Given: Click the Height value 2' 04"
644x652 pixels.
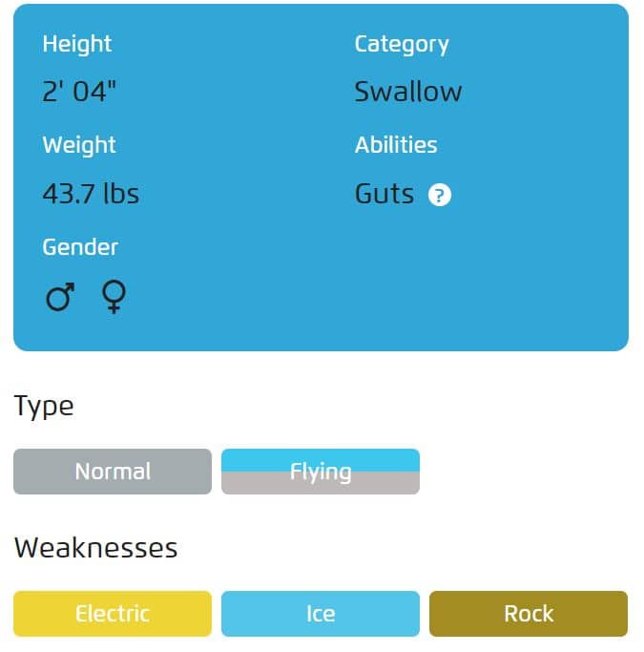Looking at the screenshot, I should (79, 92).
